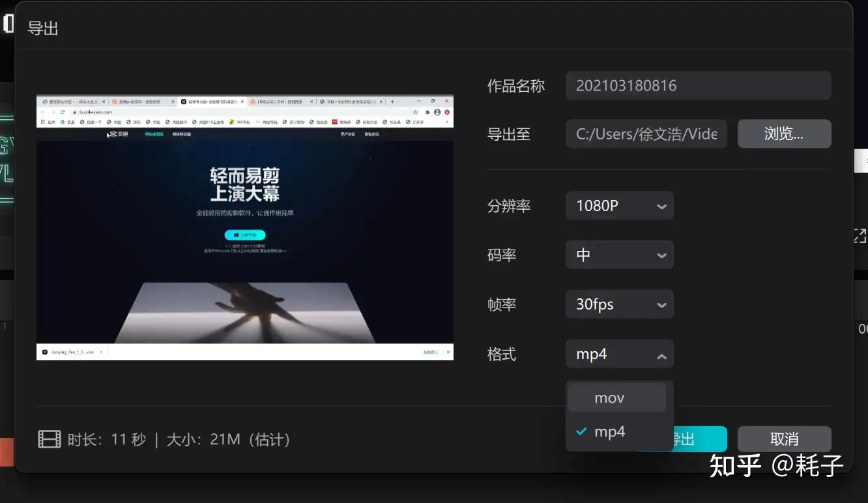Select mov format option
This screenshot has width=868, height=503.
pyautogui.click(x=616, y=398)
